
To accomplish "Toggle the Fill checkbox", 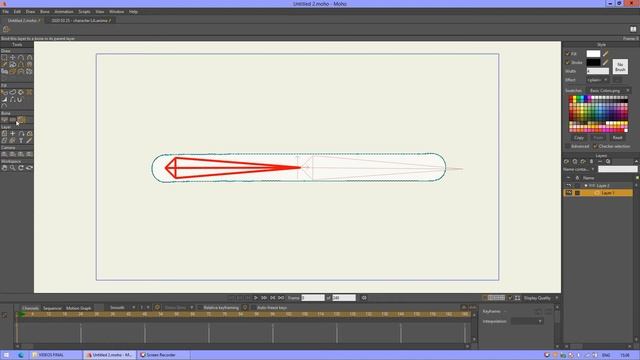I will (x=567, y=54).
